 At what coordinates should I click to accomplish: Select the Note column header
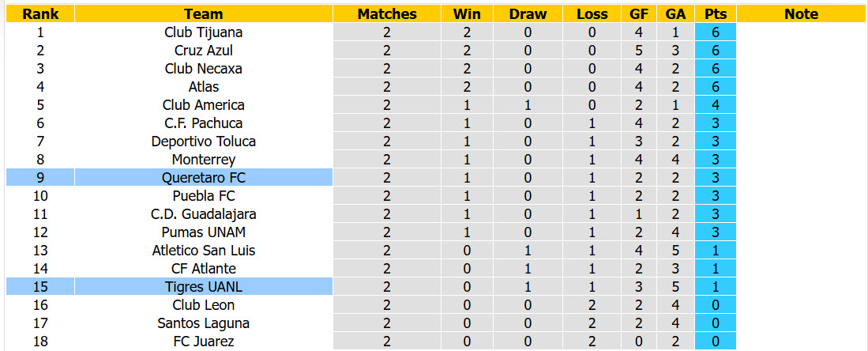tap(801, 14)
